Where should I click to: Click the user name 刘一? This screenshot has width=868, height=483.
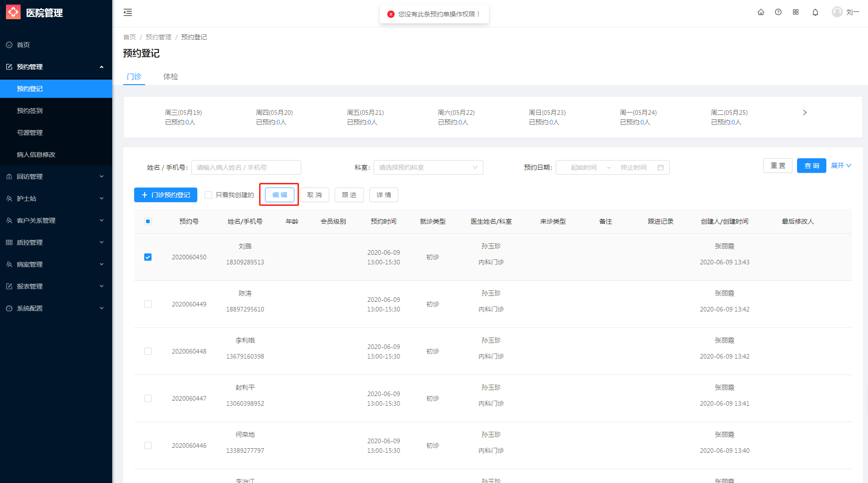click(852, 12)
